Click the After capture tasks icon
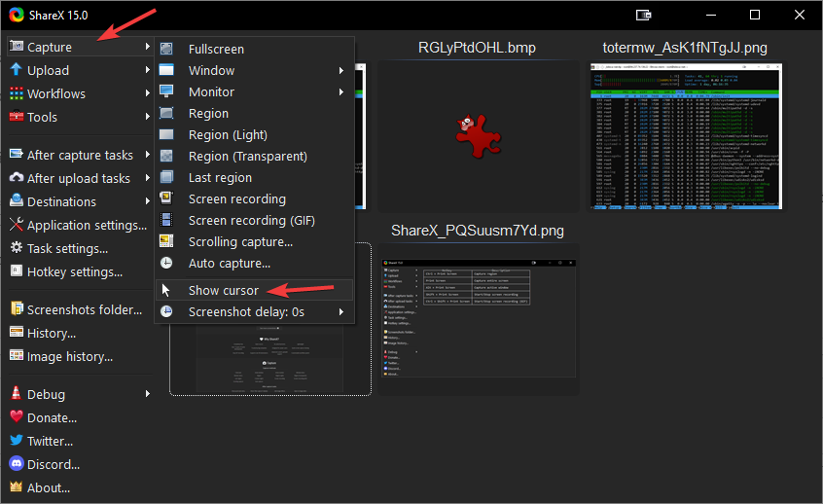 coord(17,155)
